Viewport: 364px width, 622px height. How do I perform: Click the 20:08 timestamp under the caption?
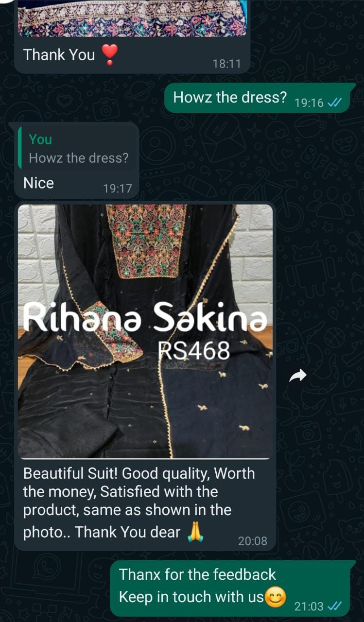pyautogui.click(x=252, y=541)
